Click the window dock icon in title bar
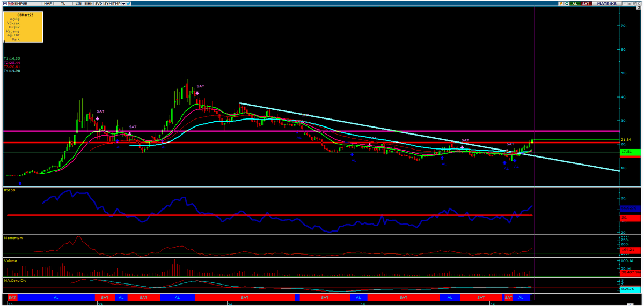Screen dimensions: 644x306 pos(634,4)
